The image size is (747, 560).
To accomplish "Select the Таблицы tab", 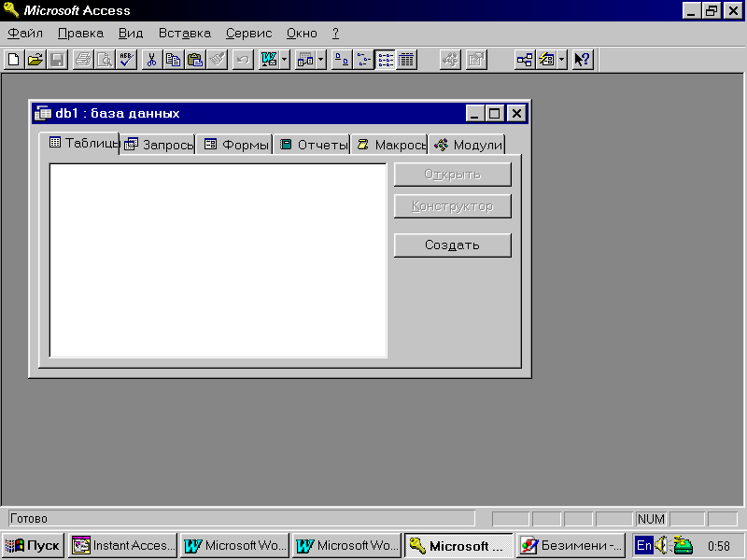I will [x=79, y=143].
